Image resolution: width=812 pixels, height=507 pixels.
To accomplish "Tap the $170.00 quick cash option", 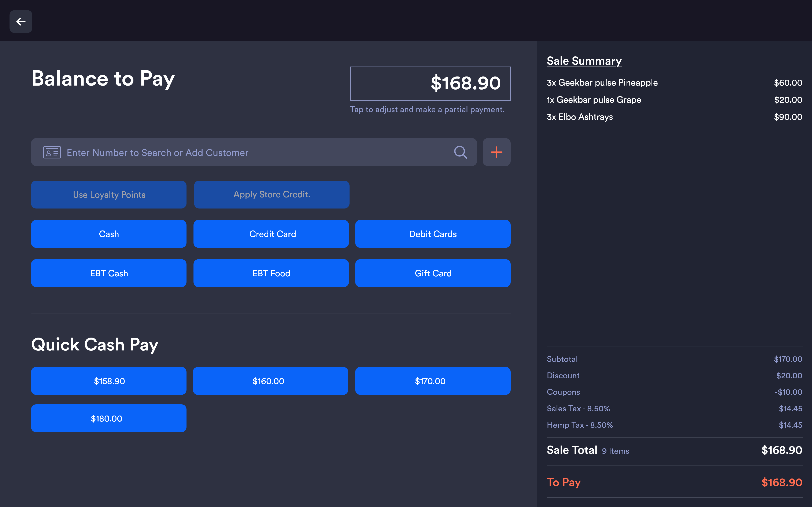I will [432, 381].
